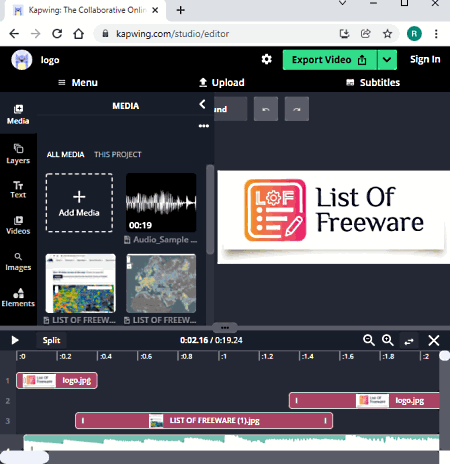Select logo.jpg clip on track 1
450x464 pixels.
[x=57, y=380]
